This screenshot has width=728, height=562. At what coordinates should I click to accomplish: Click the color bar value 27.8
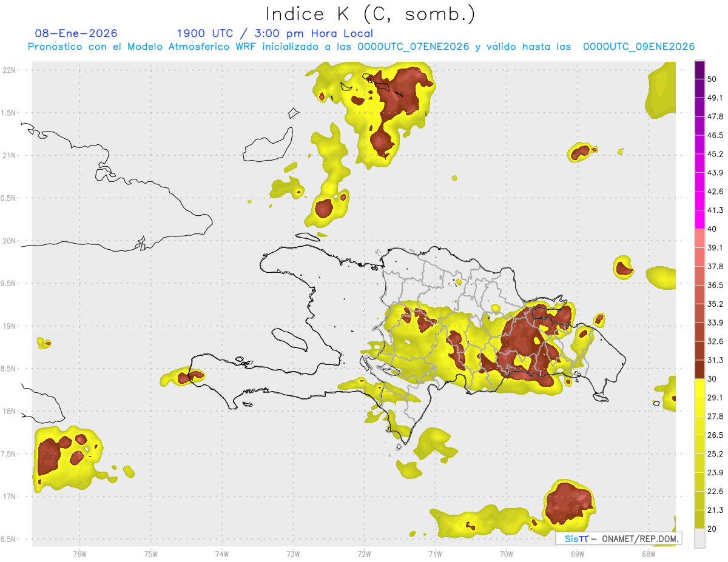pos(715,416)
